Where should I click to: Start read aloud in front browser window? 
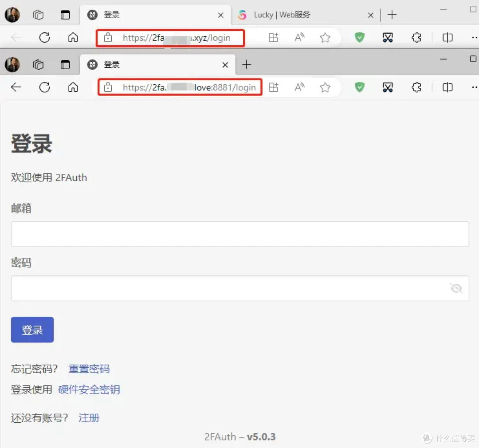(x=299, y=87)
